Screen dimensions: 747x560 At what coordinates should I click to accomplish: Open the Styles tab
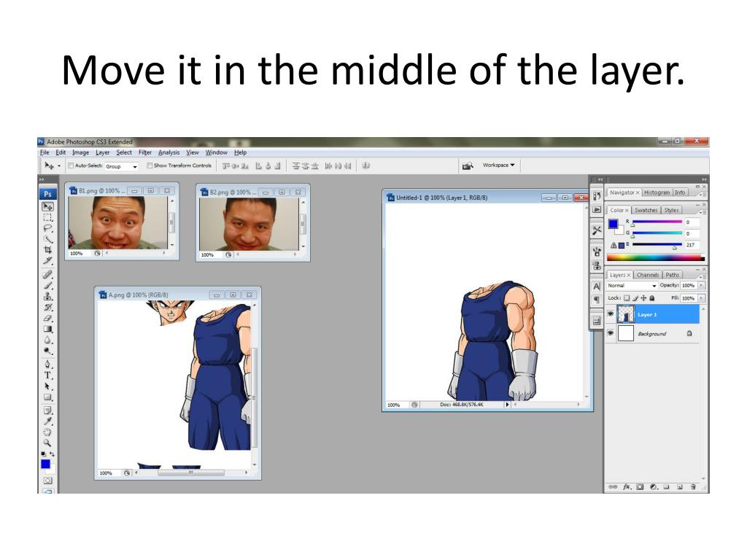pyautogui.click(x=671, y=210)
